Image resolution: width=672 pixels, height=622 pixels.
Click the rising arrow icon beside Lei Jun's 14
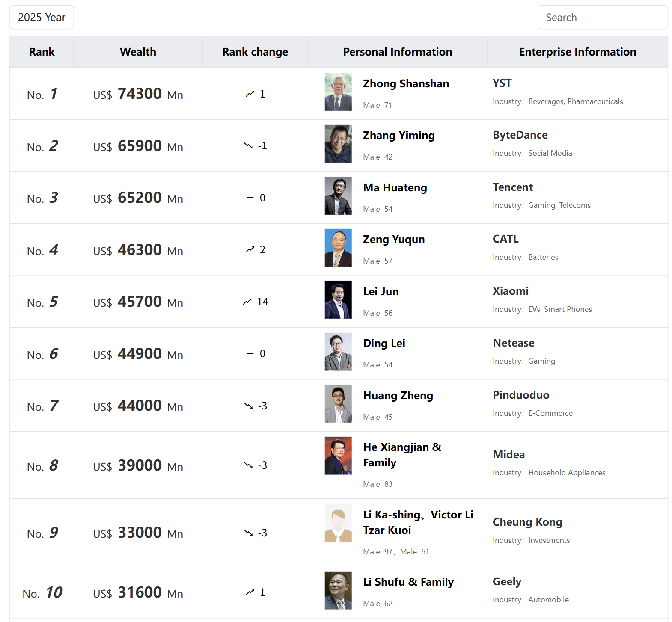pos(247,302)
